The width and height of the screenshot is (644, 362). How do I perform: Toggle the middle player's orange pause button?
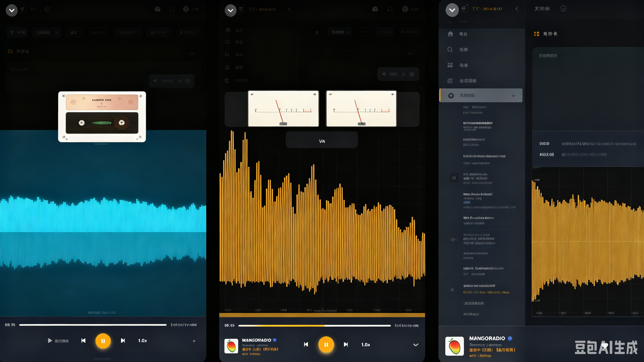click(326, 345)
